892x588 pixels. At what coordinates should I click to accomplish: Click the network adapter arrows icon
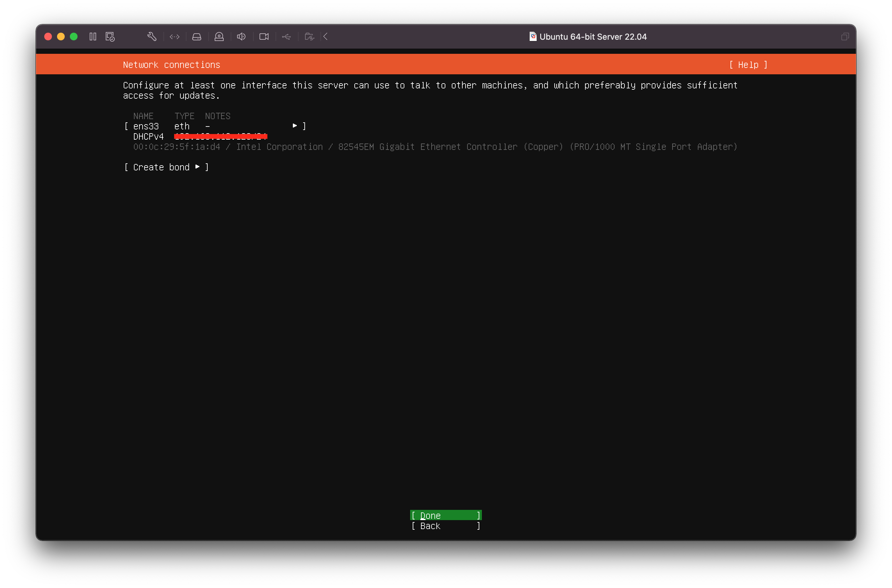click(x=174, y=37)
